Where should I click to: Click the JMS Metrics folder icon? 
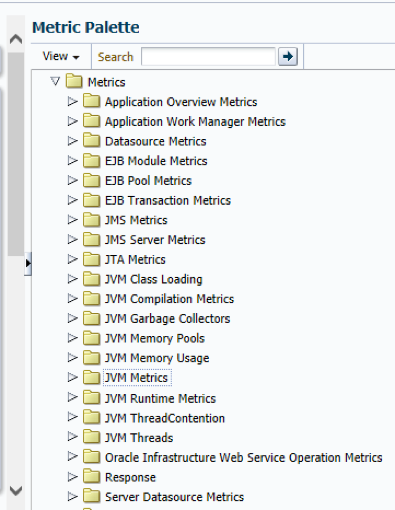click(91, 219)
